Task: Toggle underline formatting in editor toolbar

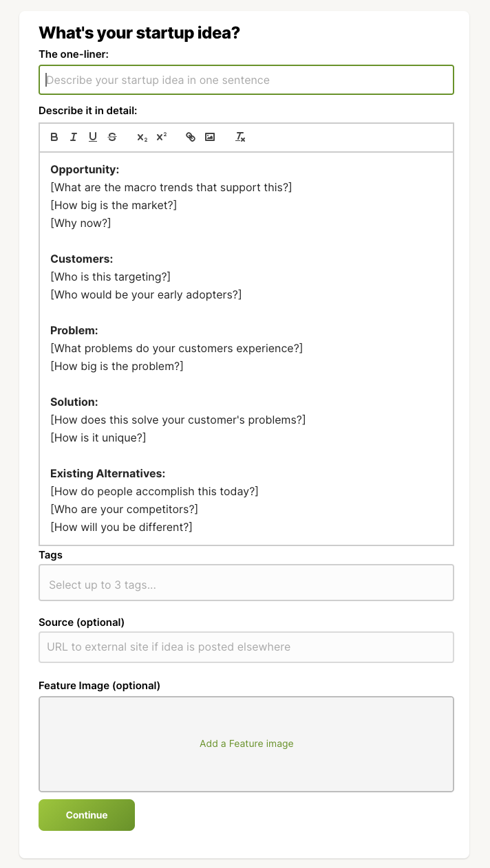Action: 93,137
